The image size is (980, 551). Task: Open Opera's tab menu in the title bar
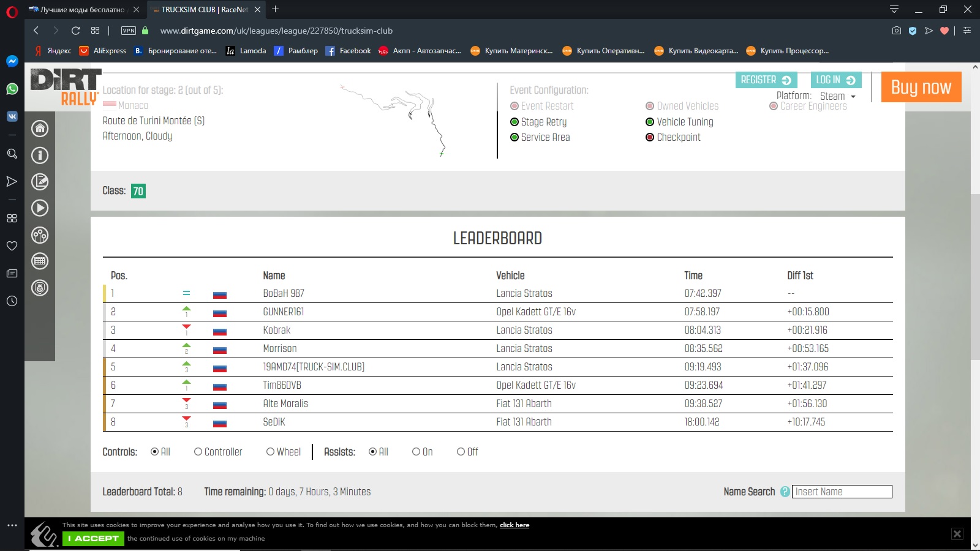[894, 9]
